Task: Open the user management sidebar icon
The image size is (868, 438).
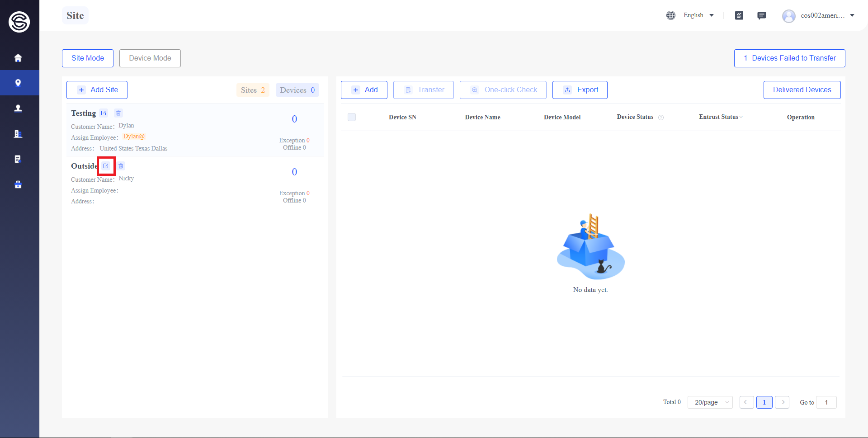Action: [x=18, y=108]
